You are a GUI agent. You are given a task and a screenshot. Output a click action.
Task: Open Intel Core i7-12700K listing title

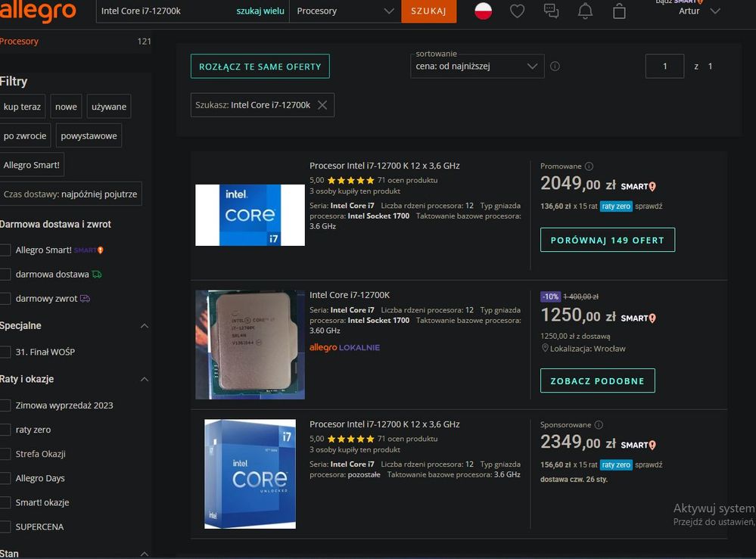(x=350, y=295)
